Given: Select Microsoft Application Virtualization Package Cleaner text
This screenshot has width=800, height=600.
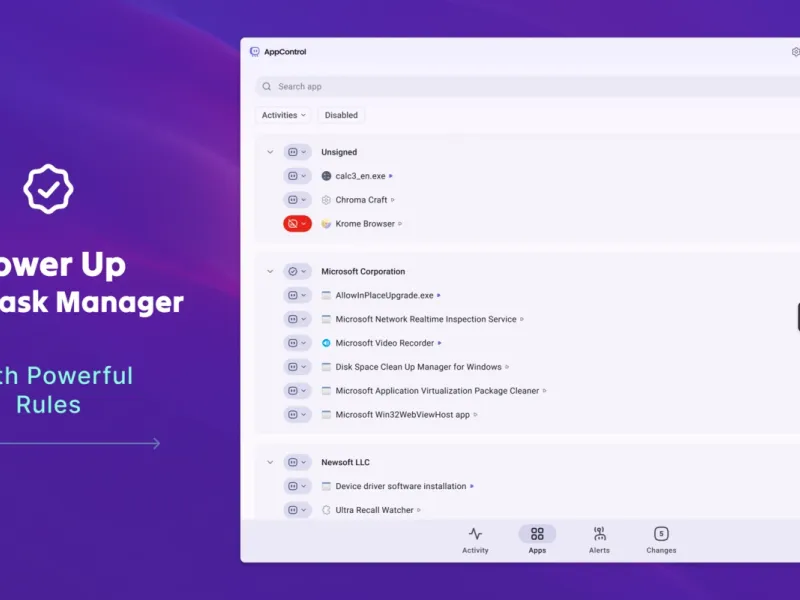Looking at the screenshot, I should pyautogui.click(x=437, y=391).
